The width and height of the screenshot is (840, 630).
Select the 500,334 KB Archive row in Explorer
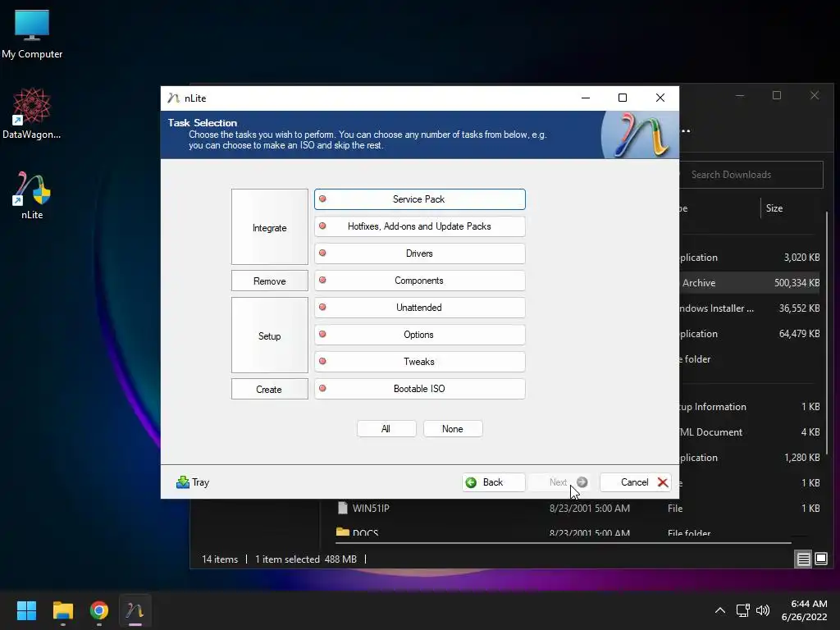[751, 283]
